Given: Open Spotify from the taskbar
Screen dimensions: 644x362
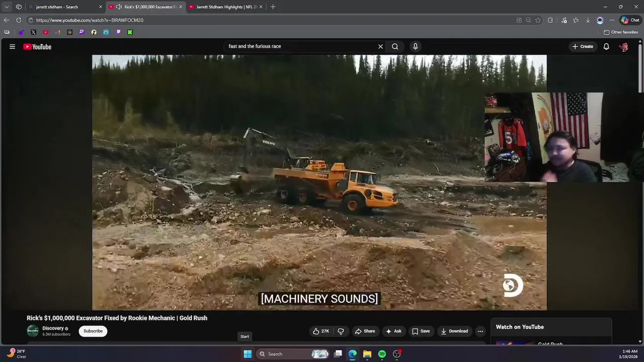Looking at the screenshot, I should (x=382, y=354).
